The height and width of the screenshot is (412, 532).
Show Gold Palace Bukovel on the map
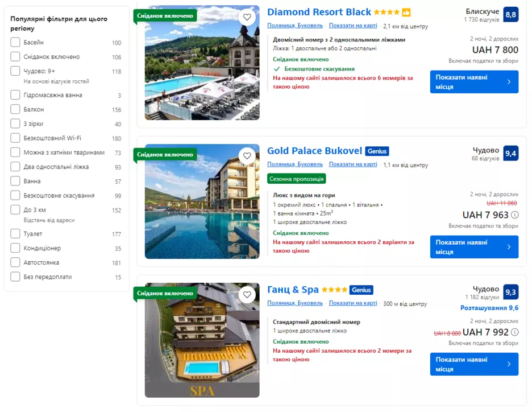coord(353,164)
